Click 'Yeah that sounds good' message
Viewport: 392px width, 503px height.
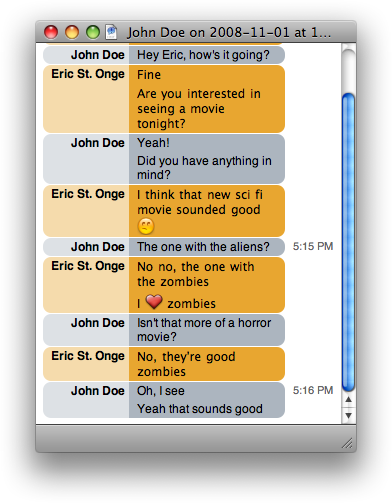200,409
